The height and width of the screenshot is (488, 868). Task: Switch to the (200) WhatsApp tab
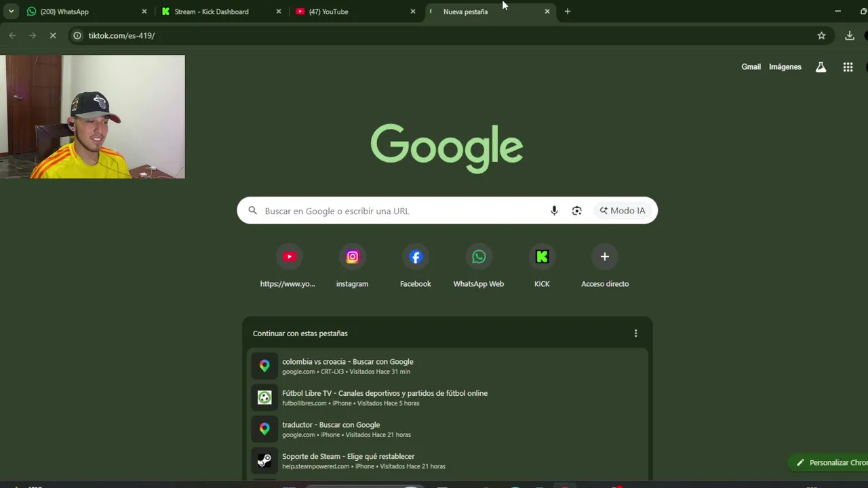pyautogui.click(x=86, y=12)
